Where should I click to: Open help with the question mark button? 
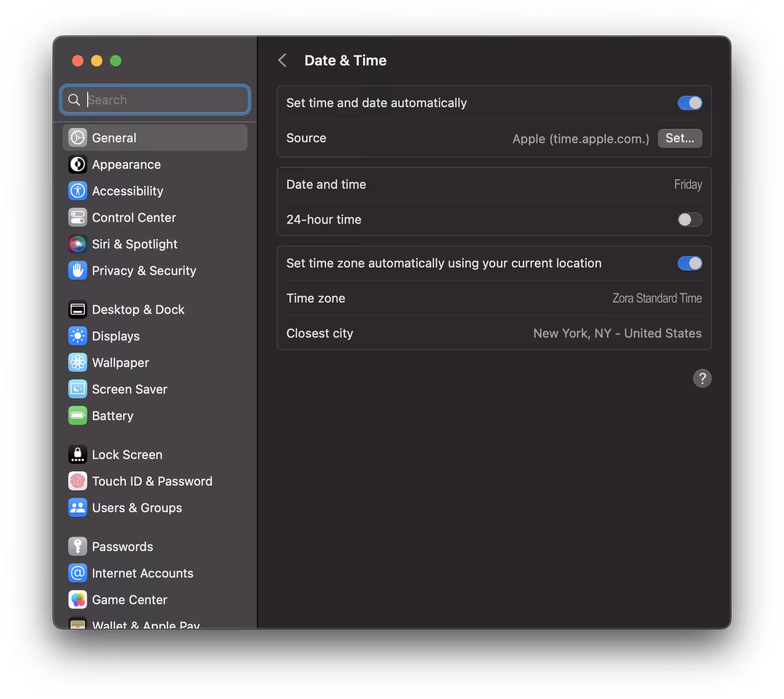[702, 378]
